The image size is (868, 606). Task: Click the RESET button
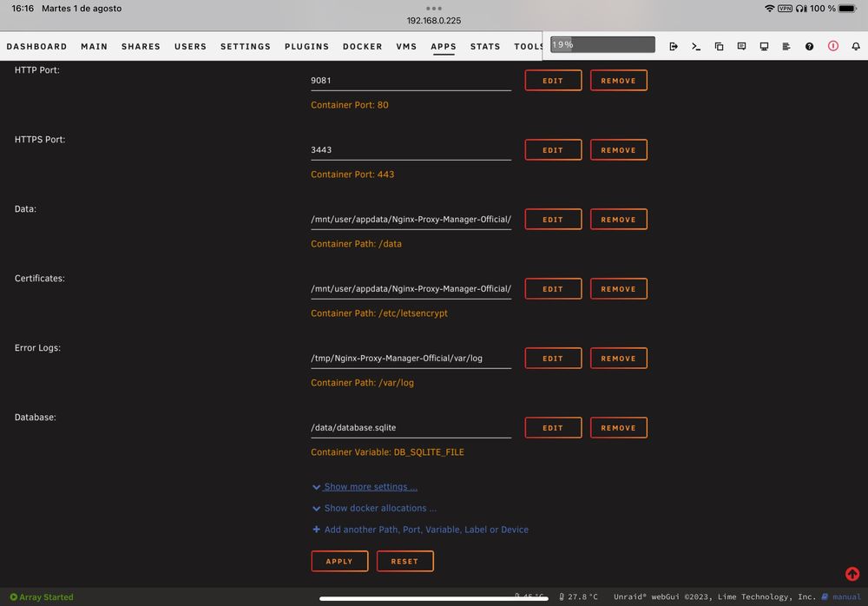tap(404, 561)
